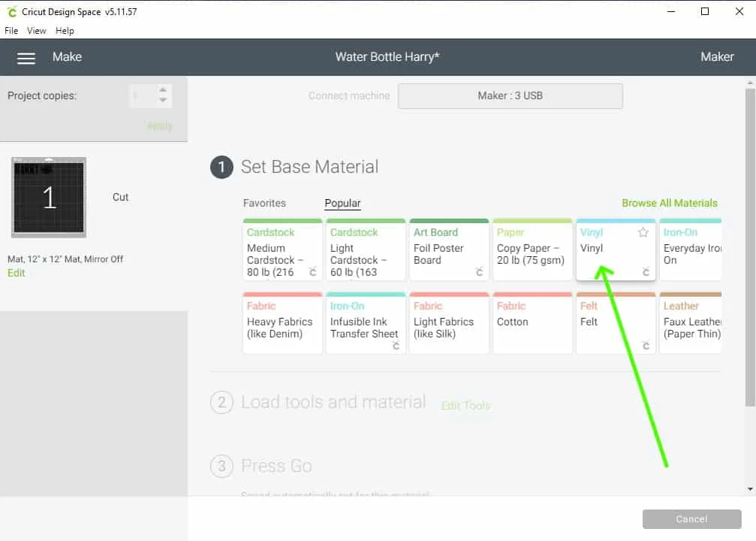The width and height of the screenshot is (756, 541).
Task: Select Medium Cardstock 80 lb material
Action: [x=282, y=249]
